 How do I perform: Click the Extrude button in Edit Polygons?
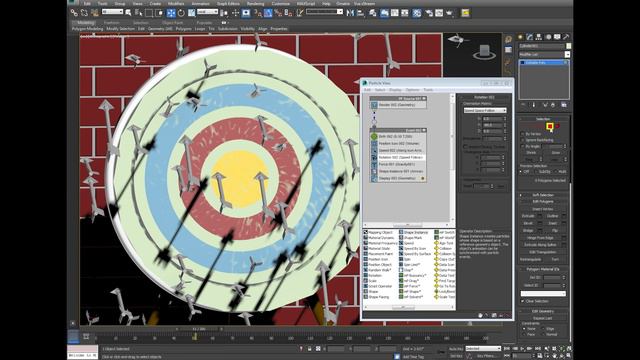528,216
